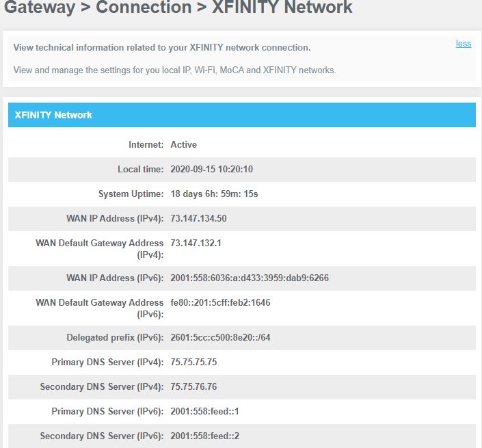Click secondary DNS value 75.75.76.76
482x448 pixels.
193,387
